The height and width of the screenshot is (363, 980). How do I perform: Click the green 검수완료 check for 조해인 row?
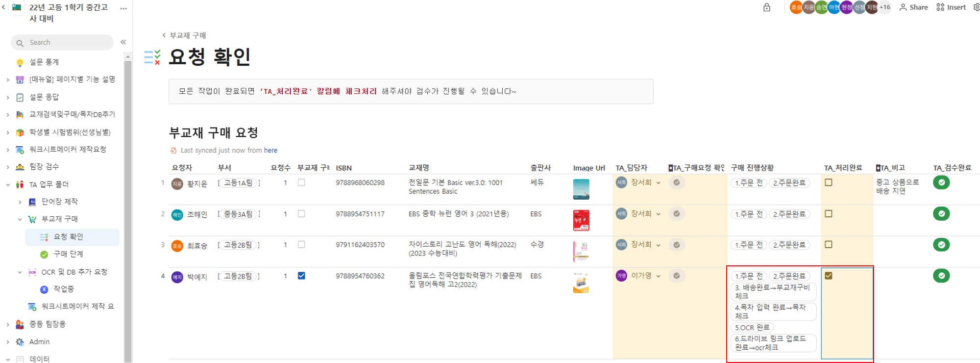941,213
